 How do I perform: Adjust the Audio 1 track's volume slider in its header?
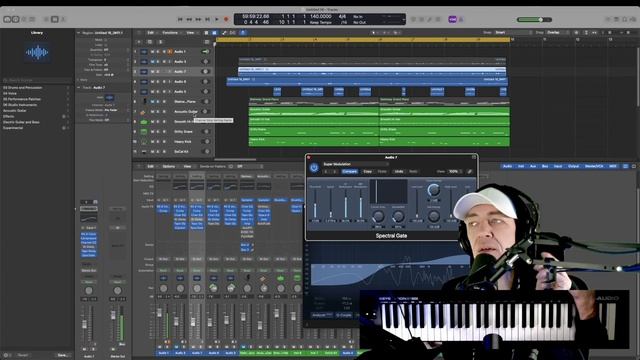pyautogui.click(x=206, y=51)
